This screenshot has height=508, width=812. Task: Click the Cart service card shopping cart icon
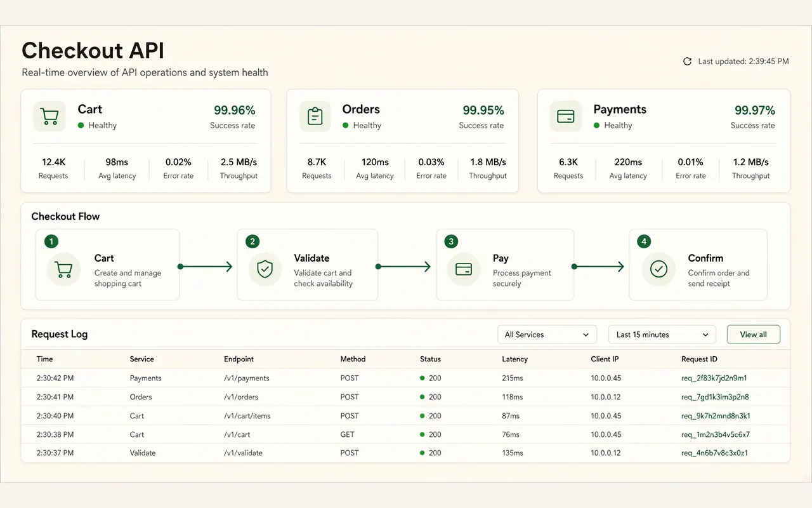[x=49, y=116]
